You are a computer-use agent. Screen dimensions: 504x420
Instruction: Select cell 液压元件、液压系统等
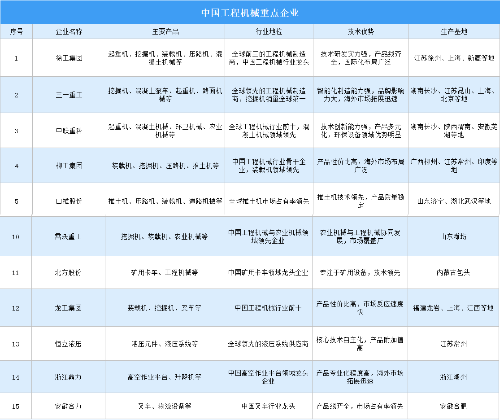[165, 344]
